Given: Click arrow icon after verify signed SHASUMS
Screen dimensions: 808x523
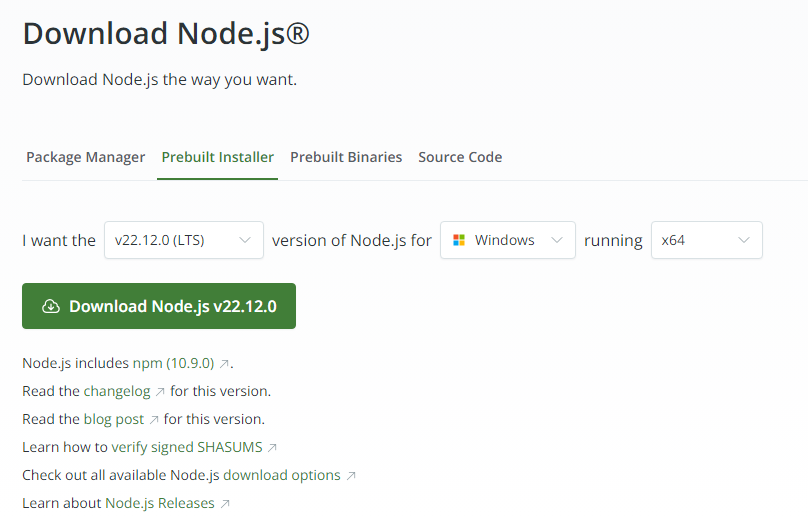Looking at the screenshot, I should 272,447.
